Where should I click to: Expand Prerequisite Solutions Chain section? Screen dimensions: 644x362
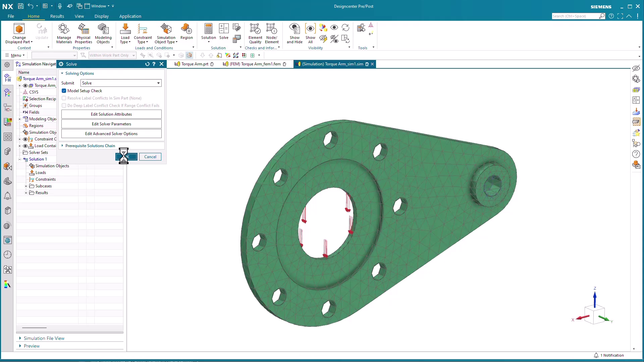pyautogui.click(x=90, y=146)
